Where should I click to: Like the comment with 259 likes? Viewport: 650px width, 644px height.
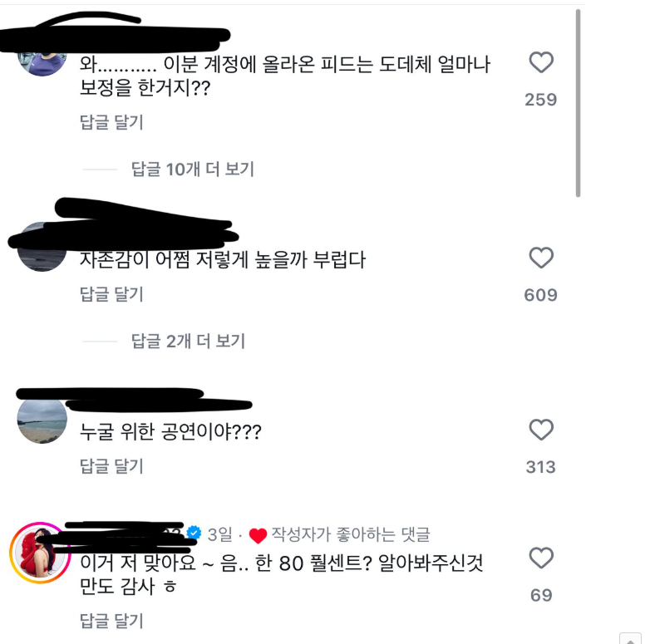(541, 62)
